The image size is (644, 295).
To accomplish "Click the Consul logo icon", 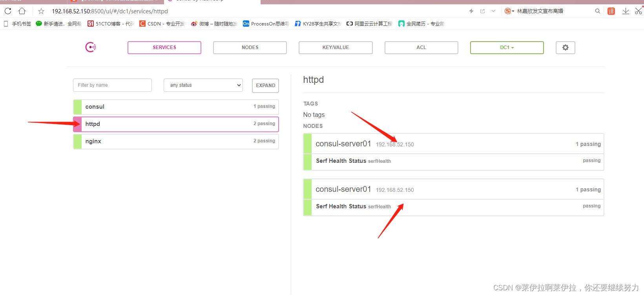I will tap(91, 47).
